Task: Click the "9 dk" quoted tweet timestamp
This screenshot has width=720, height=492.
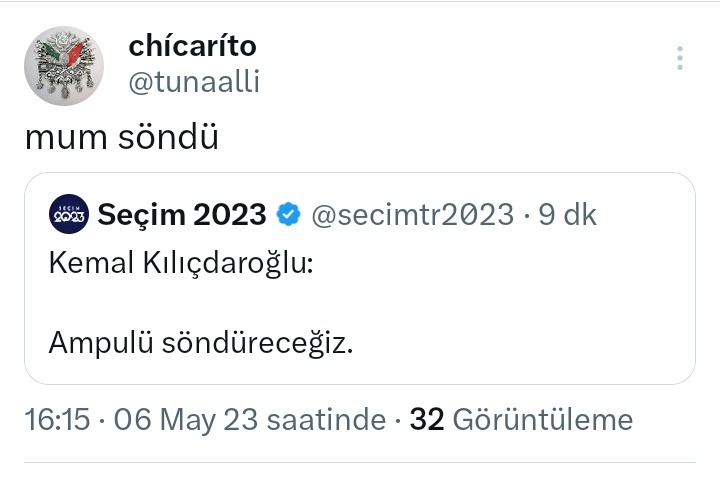Action: [568, 214]
